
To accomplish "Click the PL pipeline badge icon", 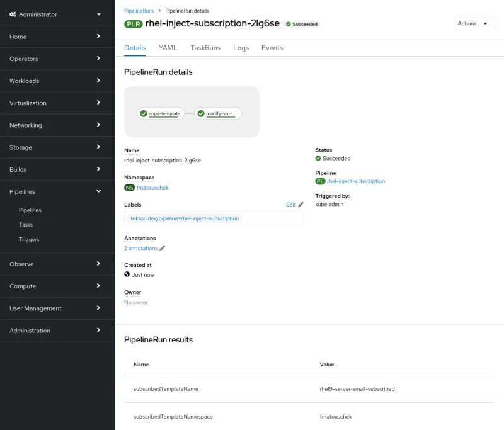I will tap(320, 181).
